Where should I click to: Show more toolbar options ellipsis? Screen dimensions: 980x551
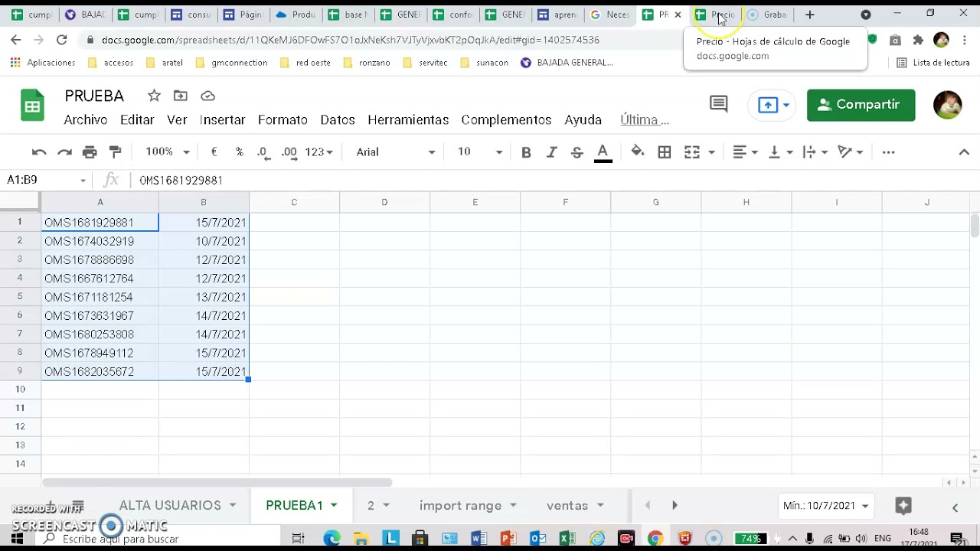(888, 152)
